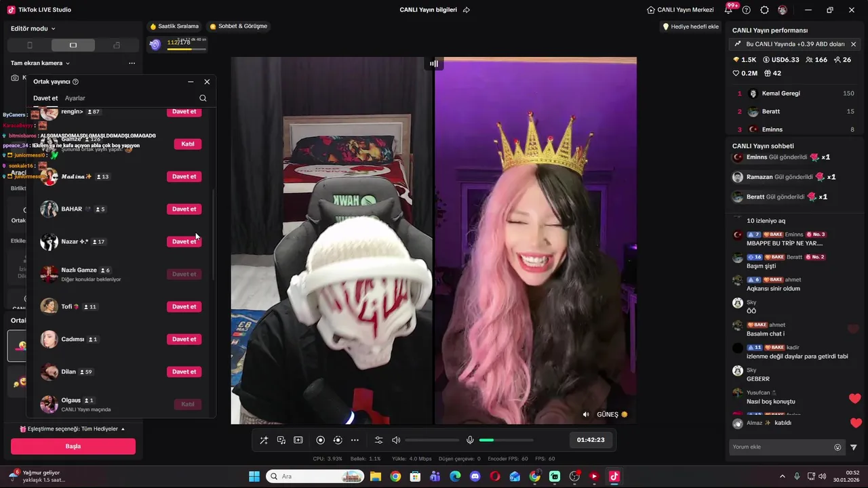Viewport: 868px width, 488px height.
Task: Adjust the microphone level slider
Action: click(x=506, y=440)
